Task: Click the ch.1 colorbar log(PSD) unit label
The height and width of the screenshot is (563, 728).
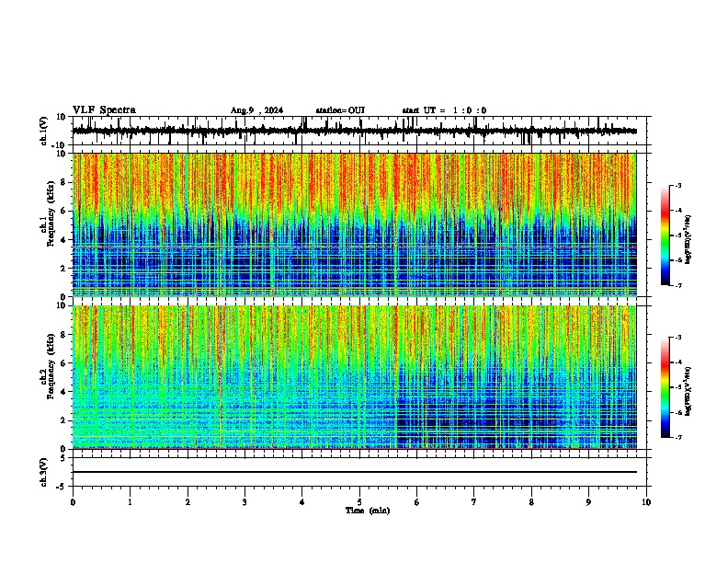Action: point(688,240)
